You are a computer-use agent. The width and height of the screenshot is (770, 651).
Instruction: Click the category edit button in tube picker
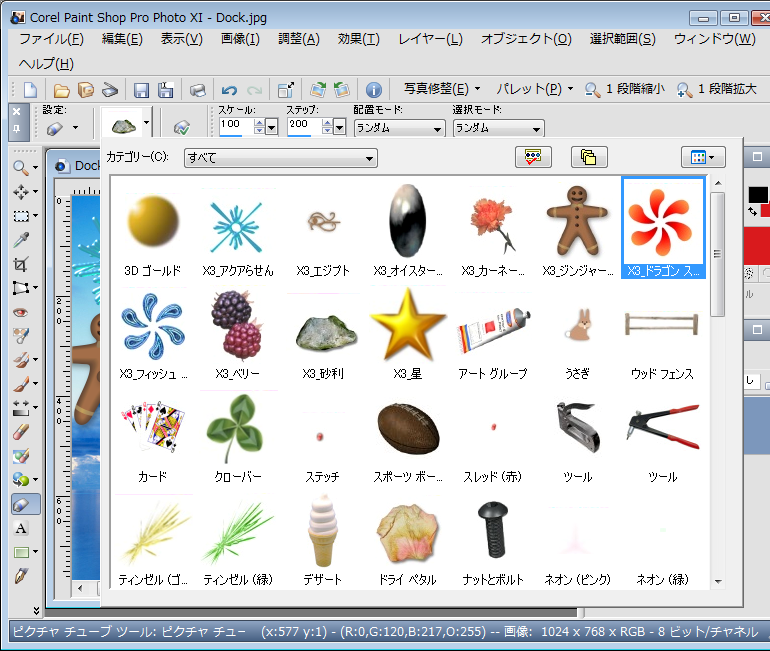[533, 158]
